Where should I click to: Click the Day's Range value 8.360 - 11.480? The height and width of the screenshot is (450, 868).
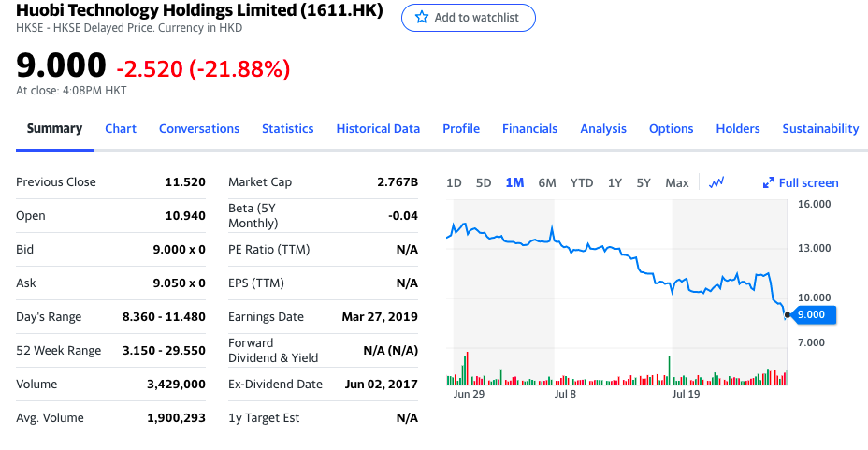pos(164,317)
